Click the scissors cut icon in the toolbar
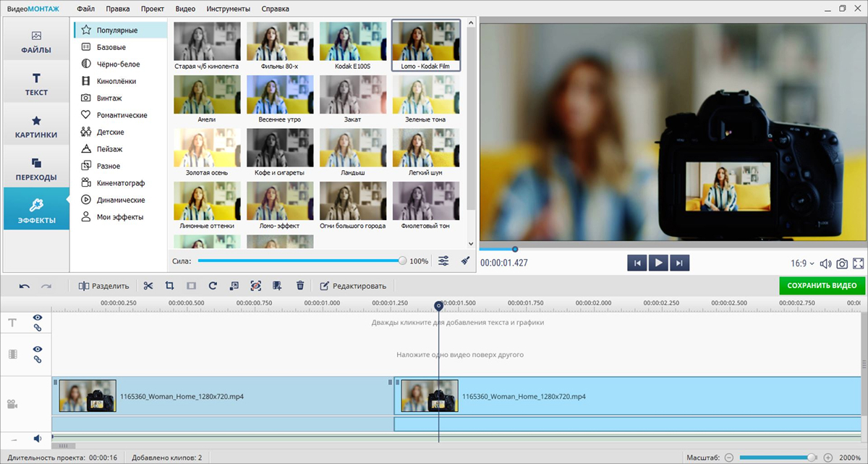Image resolution: width=868 pixels, height=464 pixels. 148,286
